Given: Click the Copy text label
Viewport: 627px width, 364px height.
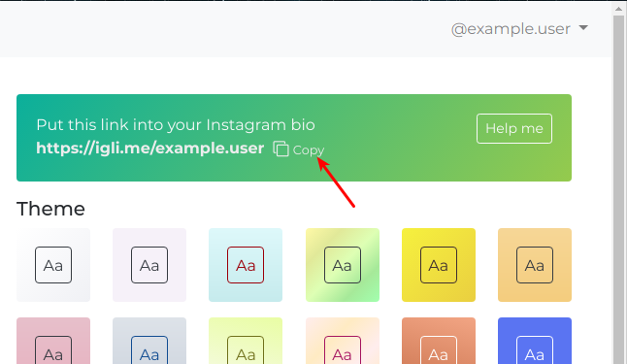Looking at the screenshot, I should [x=309, y=150].
